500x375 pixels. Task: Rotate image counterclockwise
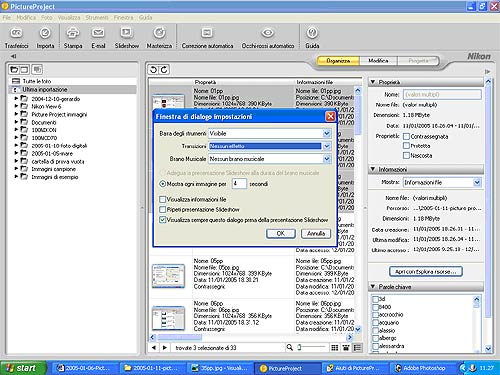(153, 70)
